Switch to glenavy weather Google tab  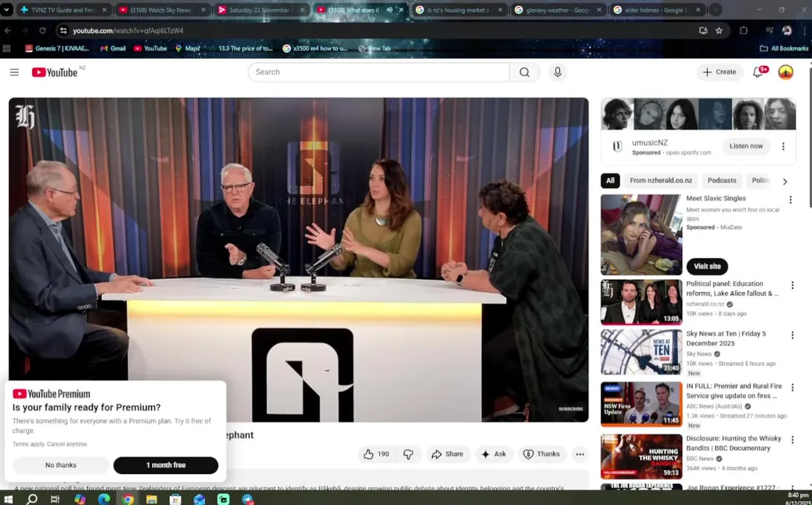click(558, 10)
